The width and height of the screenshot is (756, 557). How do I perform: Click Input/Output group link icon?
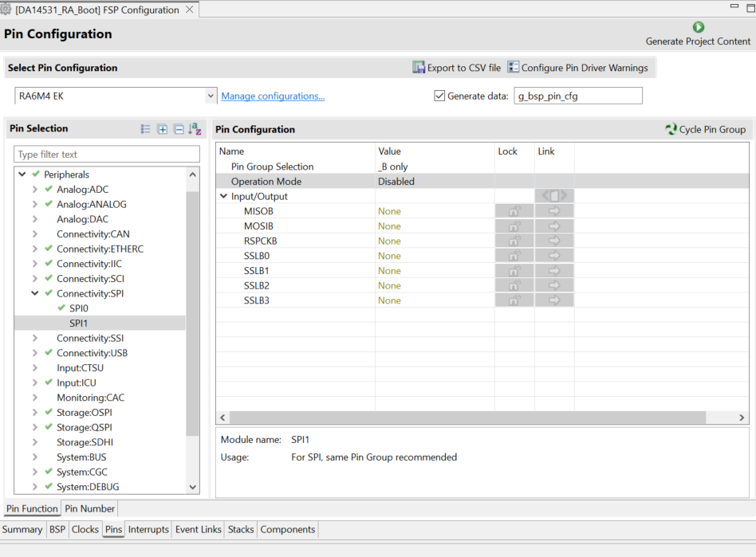[554, 196]
